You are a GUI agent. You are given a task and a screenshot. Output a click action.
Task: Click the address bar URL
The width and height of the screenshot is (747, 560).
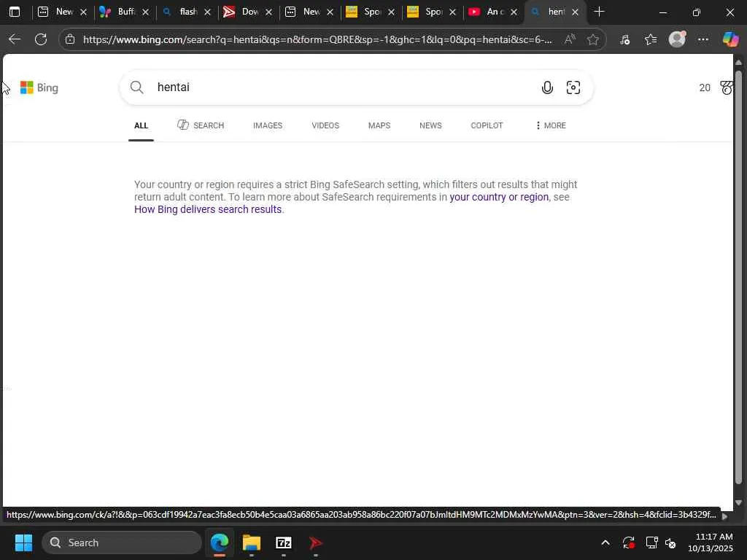(x=317, y=39)
